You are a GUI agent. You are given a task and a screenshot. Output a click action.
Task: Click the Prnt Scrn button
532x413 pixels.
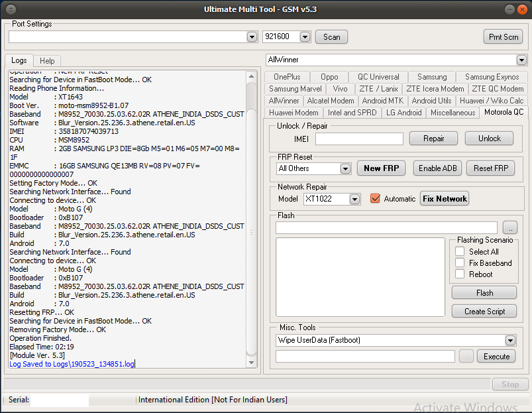(x=503, y=37)
